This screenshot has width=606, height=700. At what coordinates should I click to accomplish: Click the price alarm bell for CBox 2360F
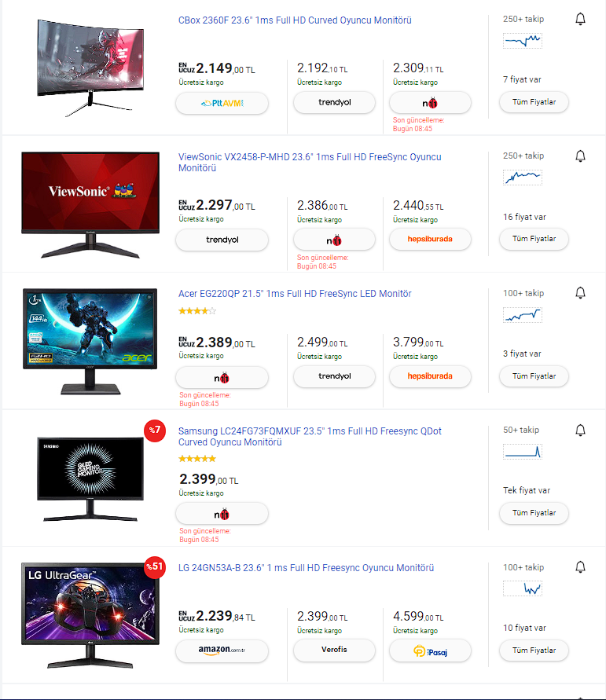[x=580, y=19]
